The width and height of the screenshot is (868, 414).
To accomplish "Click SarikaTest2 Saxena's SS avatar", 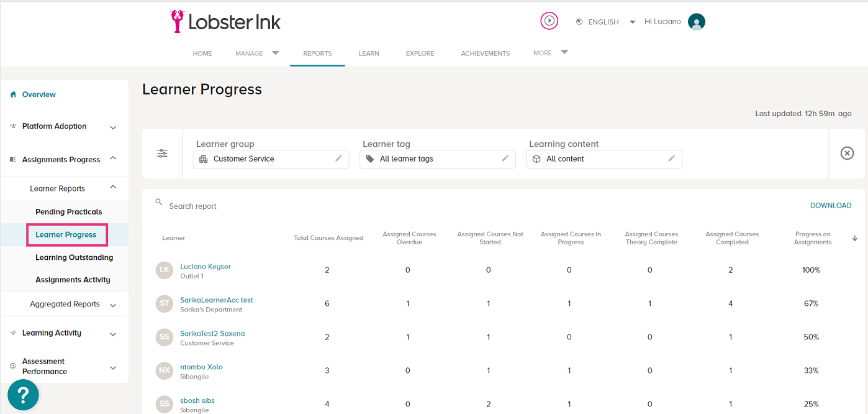I will pyautogui.click(x=165, y=337).
